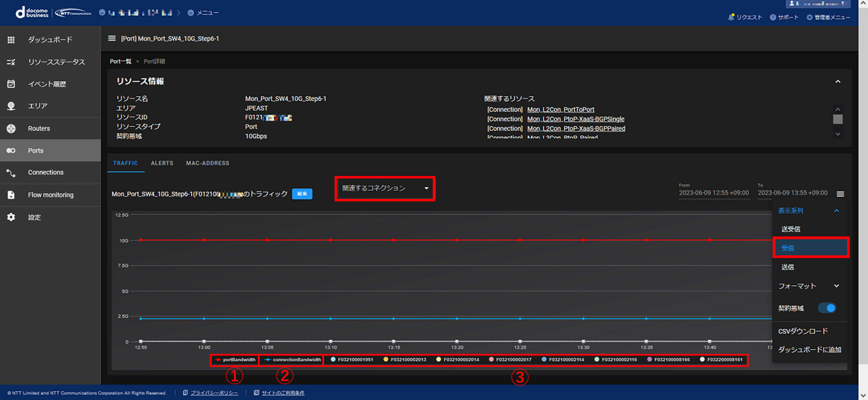Viewport: 868px width, 400px height.
Task: Toggle the hamburger menu beside the Port title
Action: pyautogui.click(x=112, y=38)
